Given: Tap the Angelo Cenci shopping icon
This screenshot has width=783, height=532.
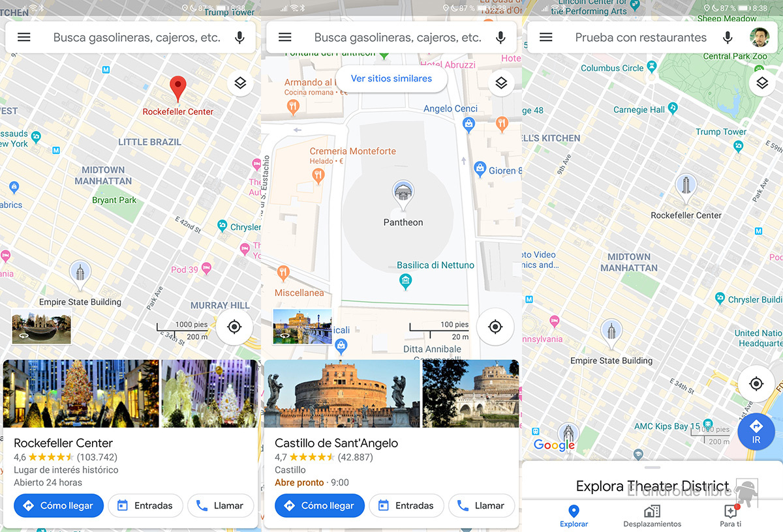Looking at the screenshot, I should click(468, 124).
